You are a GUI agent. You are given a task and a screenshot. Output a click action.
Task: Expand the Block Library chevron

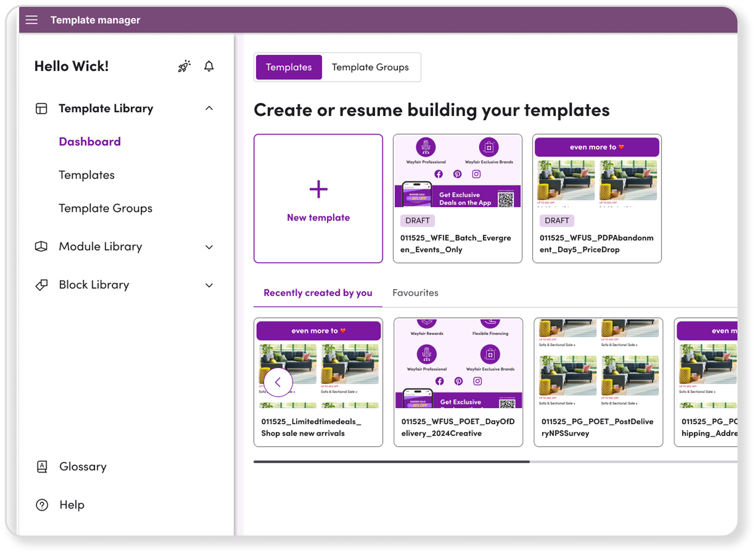click(x=209, y=285)
